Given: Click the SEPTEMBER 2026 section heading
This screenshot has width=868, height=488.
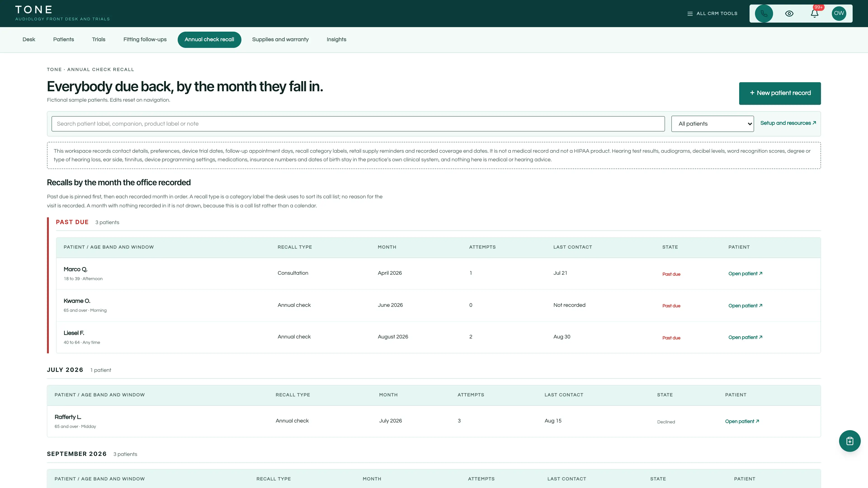Looking at the screenshot, I should click(x=77, y=454).
